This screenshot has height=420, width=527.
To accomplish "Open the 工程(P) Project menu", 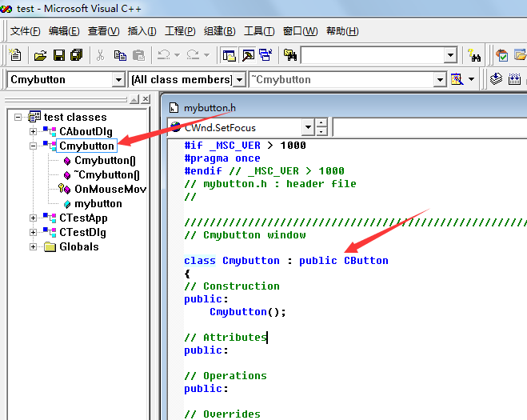I will 180,31.
